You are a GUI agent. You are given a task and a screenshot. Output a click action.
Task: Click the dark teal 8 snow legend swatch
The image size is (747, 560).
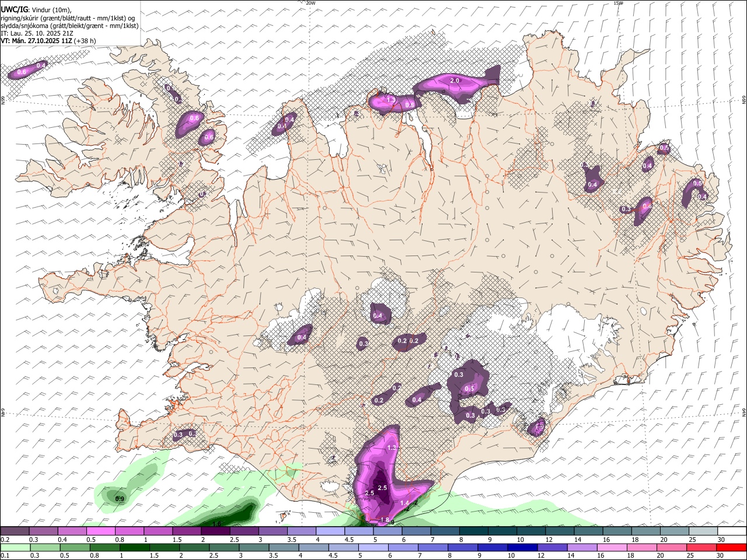(473, 531)
